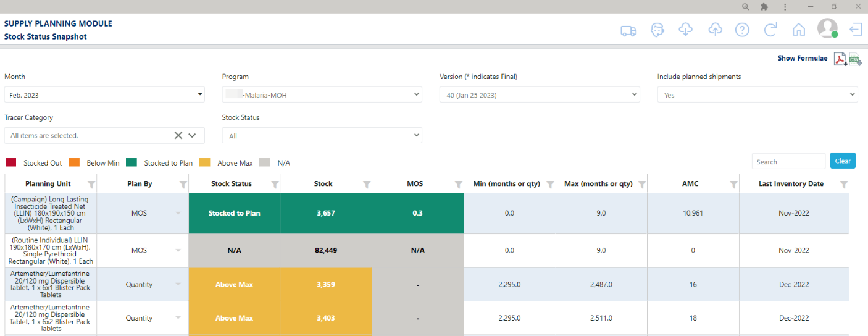This screenshot has width=868, height=336.
Task: Export report as PDF
Action: 840,59
